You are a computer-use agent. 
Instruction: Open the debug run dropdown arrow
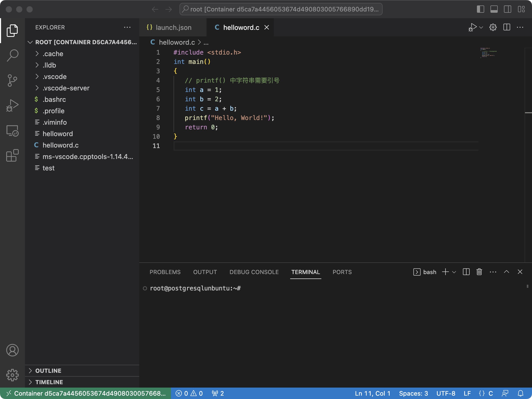(481, 27)
